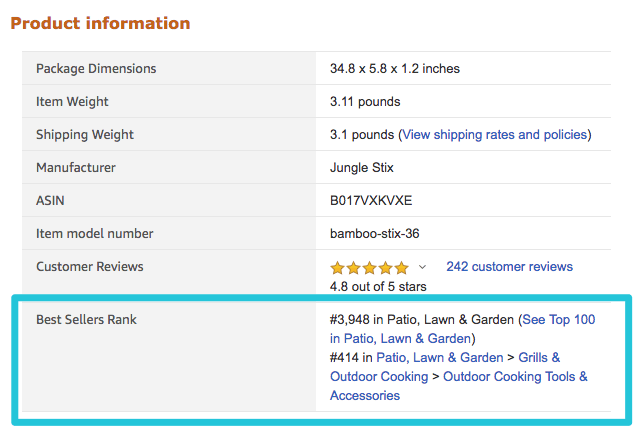634x439 pixels.
Task: Click the Customer Reviews label
Action: pyautogui.click(x=90, y=267)
